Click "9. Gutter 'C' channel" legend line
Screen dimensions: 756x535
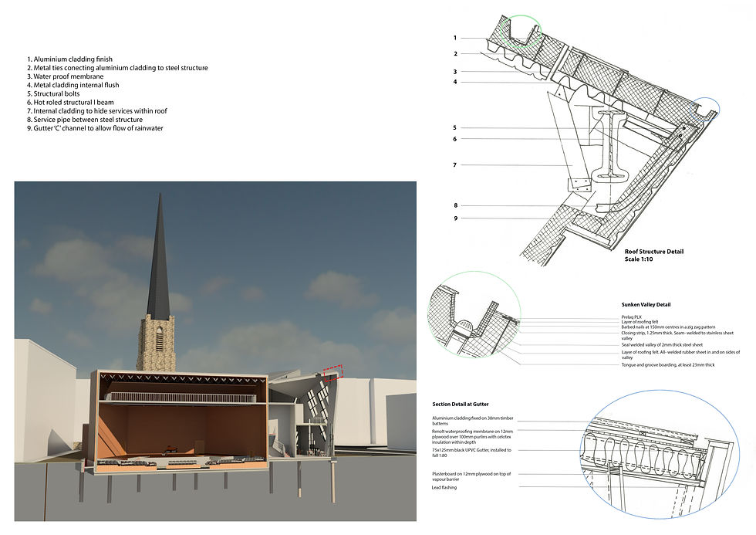tap(95, 128)
